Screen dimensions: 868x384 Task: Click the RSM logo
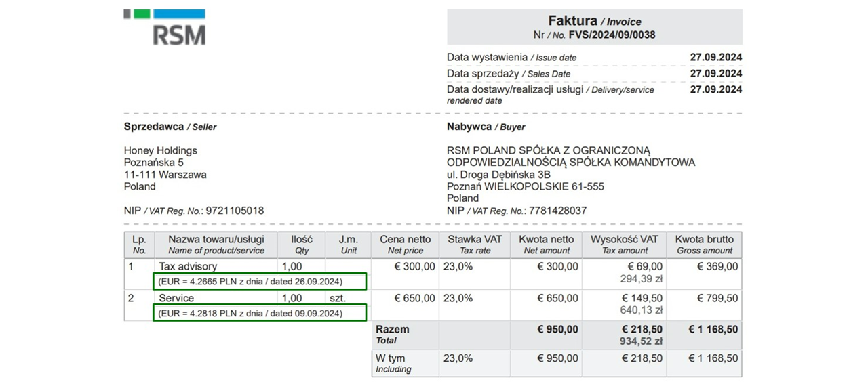pos(165,28)
